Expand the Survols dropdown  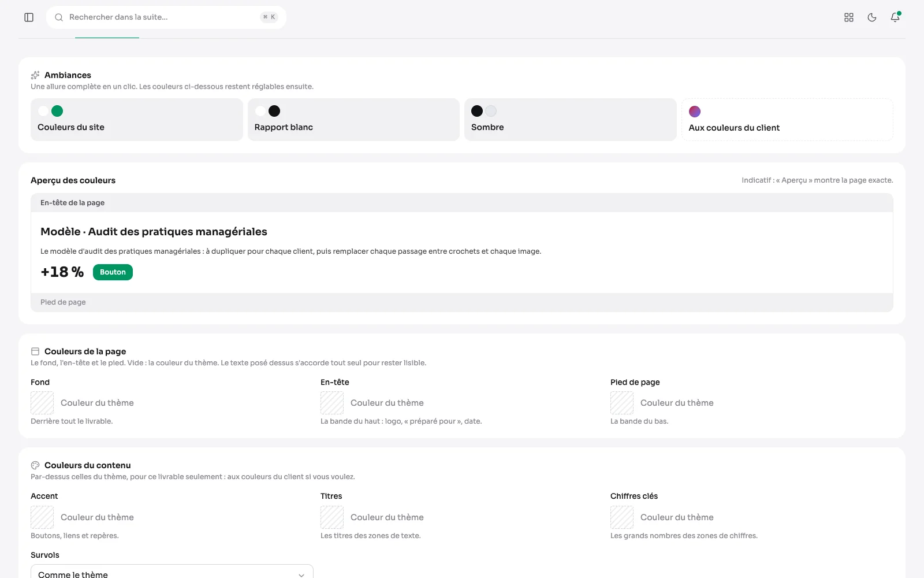pos(172,572)
